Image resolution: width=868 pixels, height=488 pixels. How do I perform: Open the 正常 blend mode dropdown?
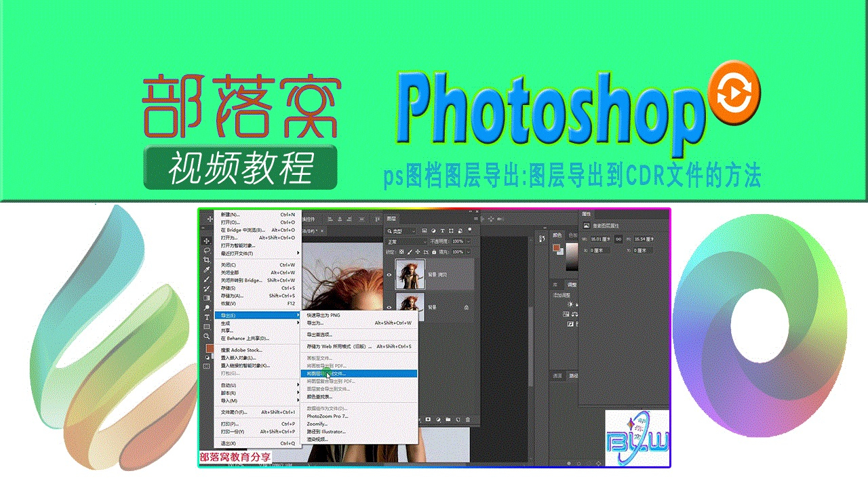[406, 241]
